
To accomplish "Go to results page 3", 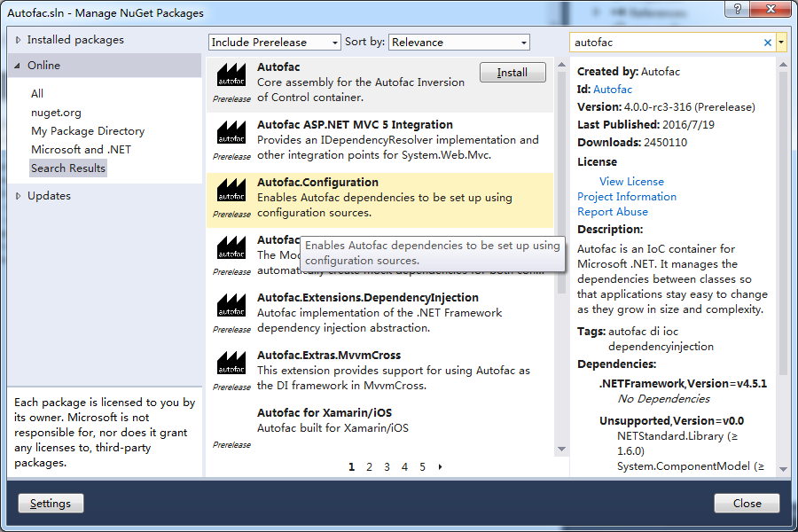I will pyautogui.click(x=387, y=467).
